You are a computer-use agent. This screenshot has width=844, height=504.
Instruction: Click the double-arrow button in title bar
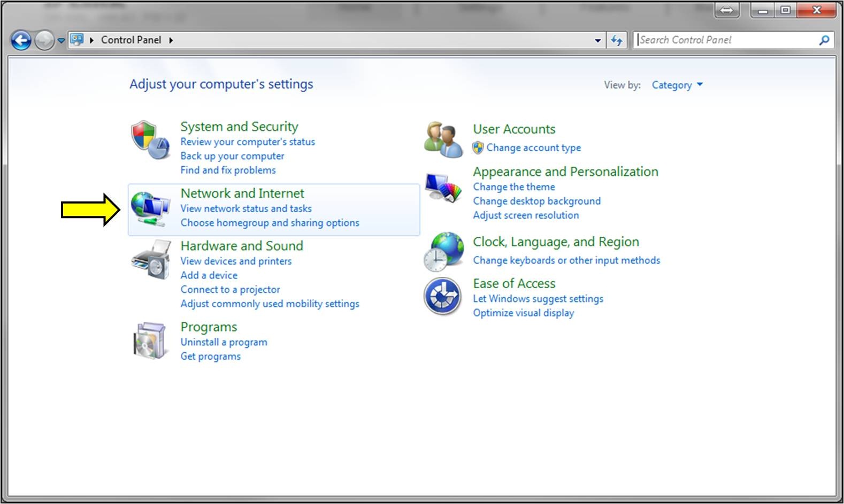coord(726,11)
